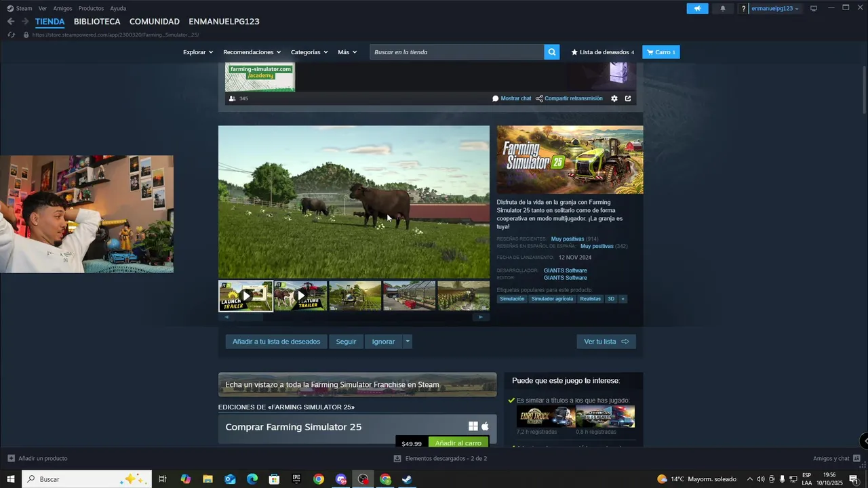
Task: Go back with the navigation left arrow
Action: click(11, 22)
